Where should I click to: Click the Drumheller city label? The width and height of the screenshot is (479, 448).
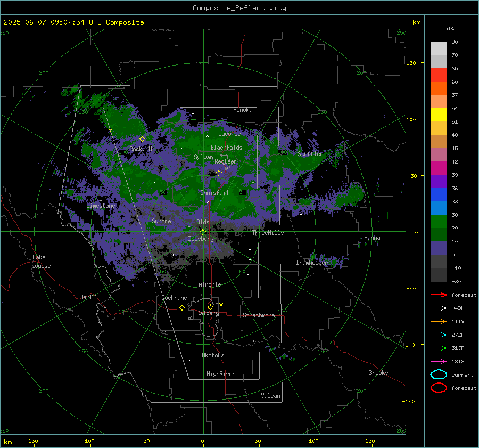pos(312,263)
